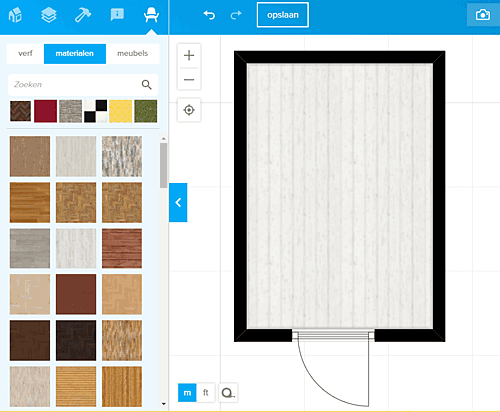The height and width of the screenshot is (412, 500).
Task: Open the house/rooms tool icon
Action: [15, 15]
